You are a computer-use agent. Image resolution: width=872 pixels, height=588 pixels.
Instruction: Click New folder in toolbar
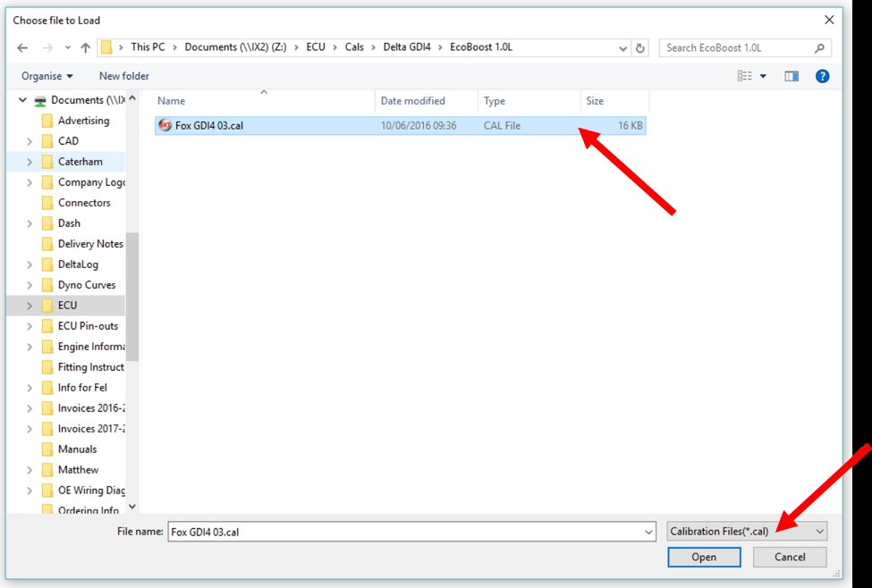click(124, 77)
